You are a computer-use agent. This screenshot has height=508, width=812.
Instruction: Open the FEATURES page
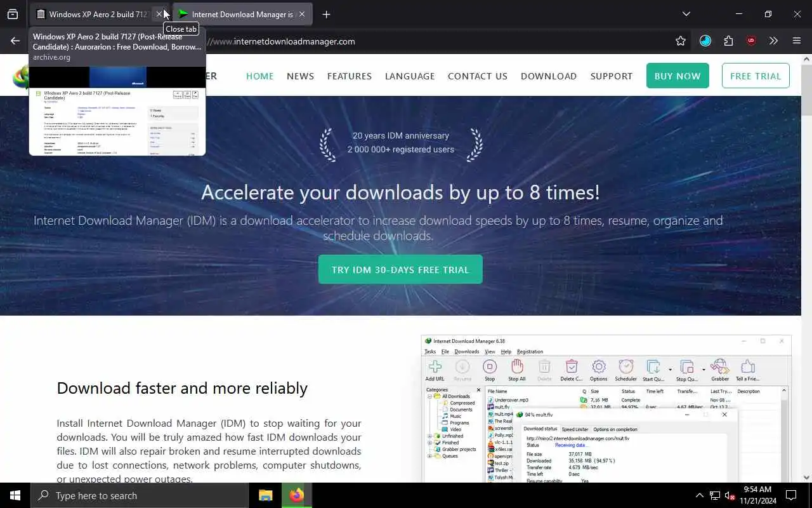(350, 76)
